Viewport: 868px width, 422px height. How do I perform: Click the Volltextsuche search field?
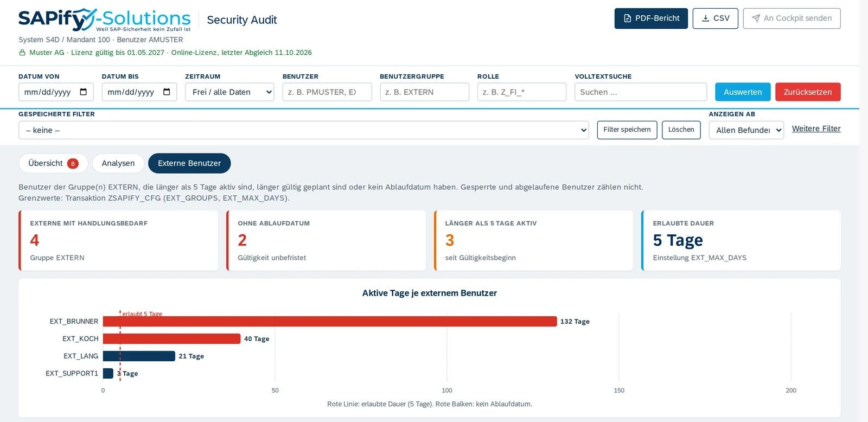pos(641,92)
